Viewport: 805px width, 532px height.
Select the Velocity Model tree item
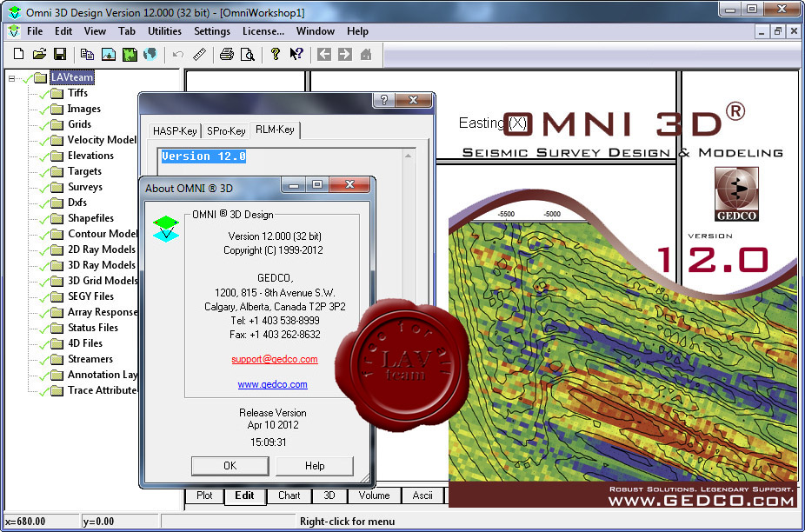[x=103, y=140]
